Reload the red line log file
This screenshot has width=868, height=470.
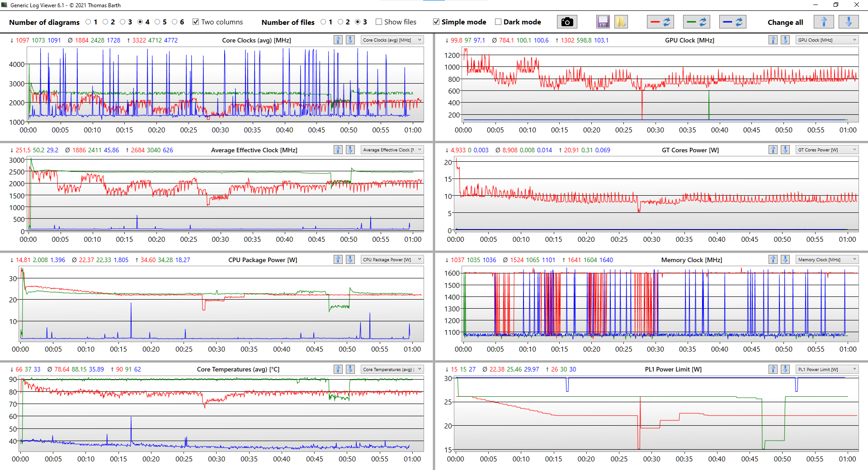coord(660,22)
